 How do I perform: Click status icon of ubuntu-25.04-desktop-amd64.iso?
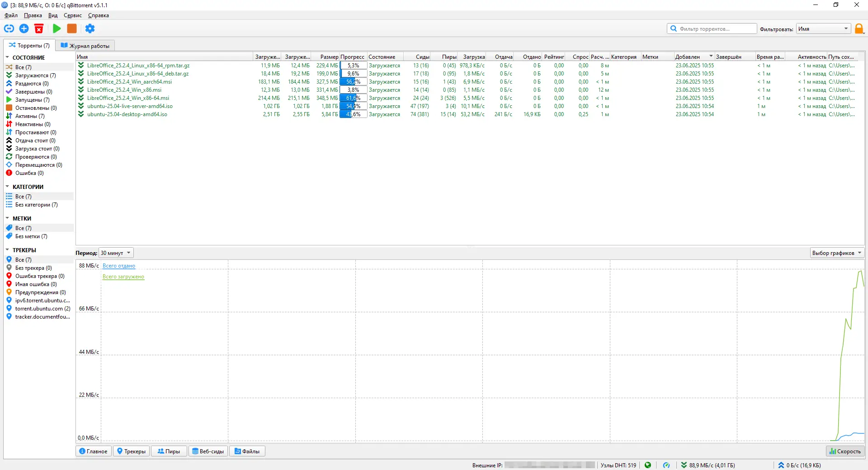tap(81, 114)
